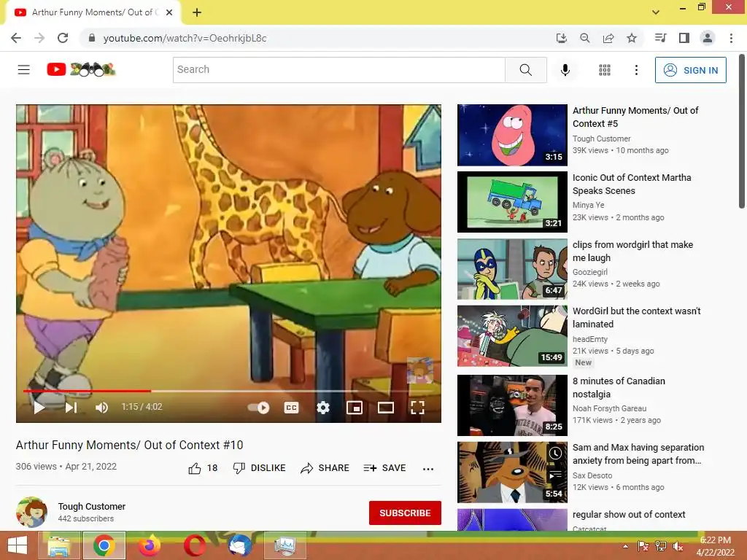Skip to next video
747x560 pixels.
point(71,407)
